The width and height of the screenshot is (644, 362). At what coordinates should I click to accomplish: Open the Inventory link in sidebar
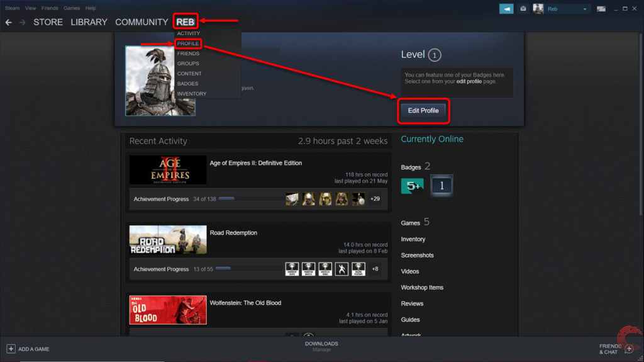pos(413,239)
